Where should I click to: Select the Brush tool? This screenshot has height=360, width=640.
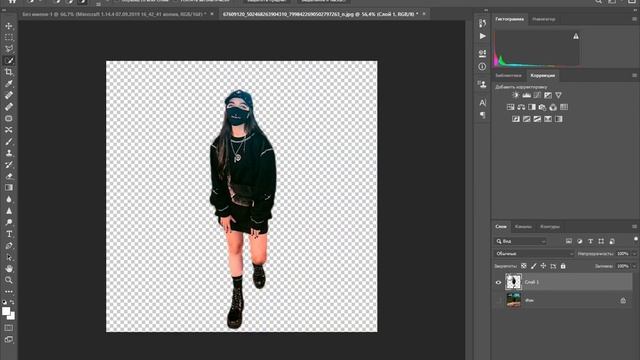9,142
